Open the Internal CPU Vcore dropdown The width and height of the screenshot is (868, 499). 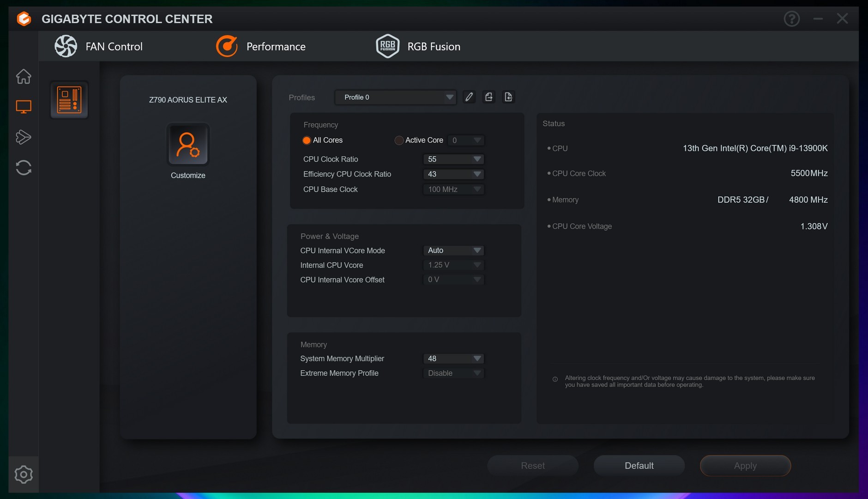(x=453, y=265)
